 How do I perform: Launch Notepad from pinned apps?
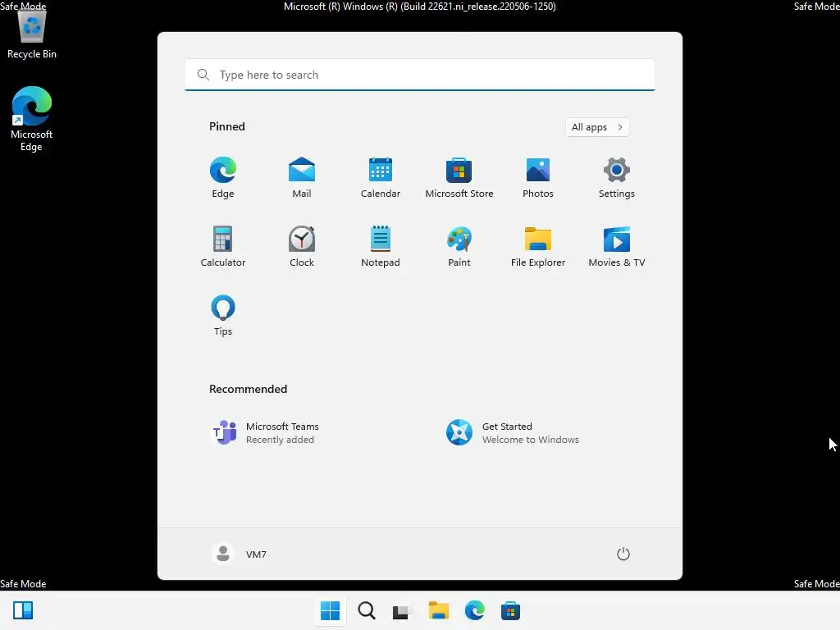click(x=381, y=246)
